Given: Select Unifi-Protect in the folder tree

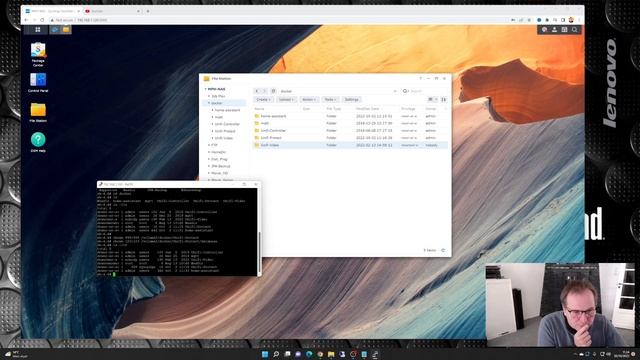Looking at the screenshot, I should [225, 131].
